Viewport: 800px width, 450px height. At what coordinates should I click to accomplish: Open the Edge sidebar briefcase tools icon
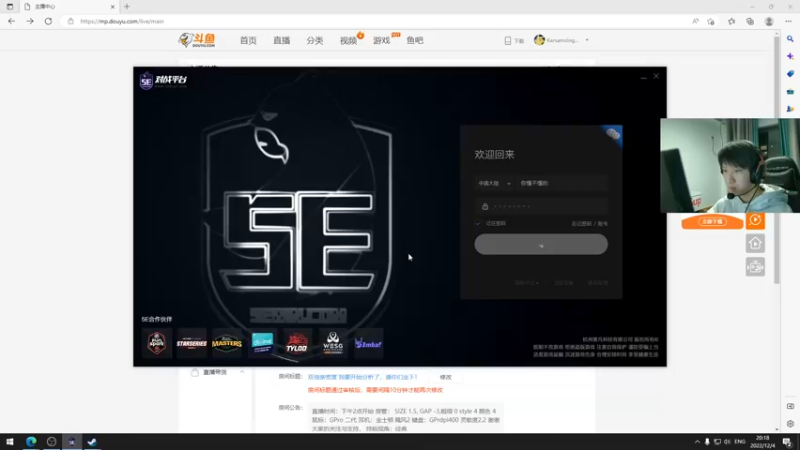[790, 91]
